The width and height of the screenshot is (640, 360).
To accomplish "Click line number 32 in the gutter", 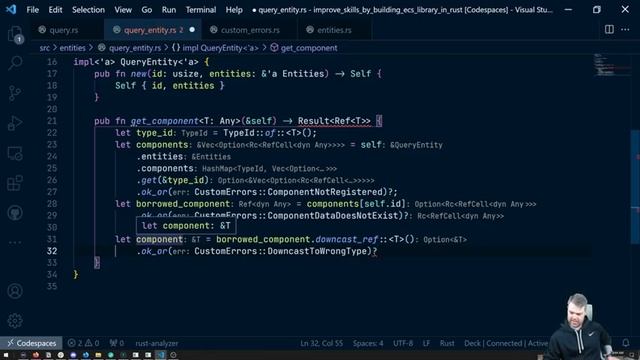I will click(52, 251).
